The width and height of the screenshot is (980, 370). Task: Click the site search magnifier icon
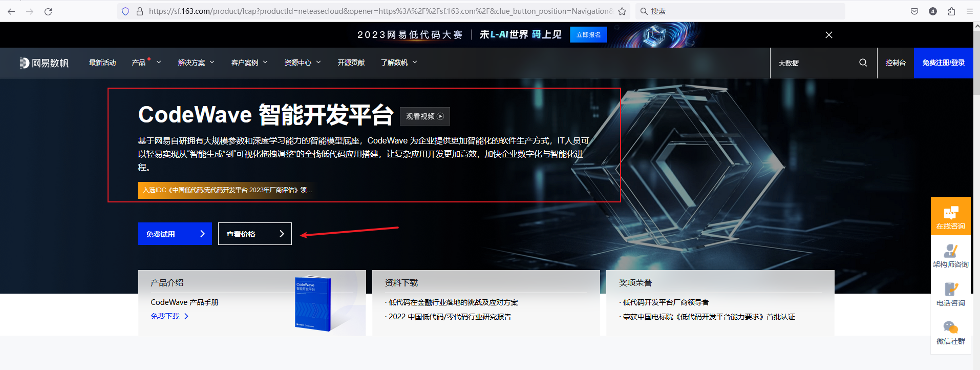(x=863, y=63)
